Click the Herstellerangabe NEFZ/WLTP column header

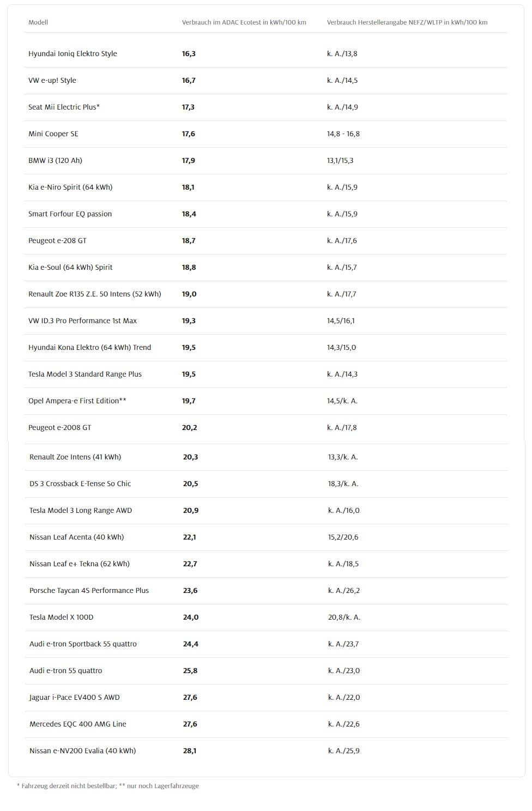coord(407,22)
